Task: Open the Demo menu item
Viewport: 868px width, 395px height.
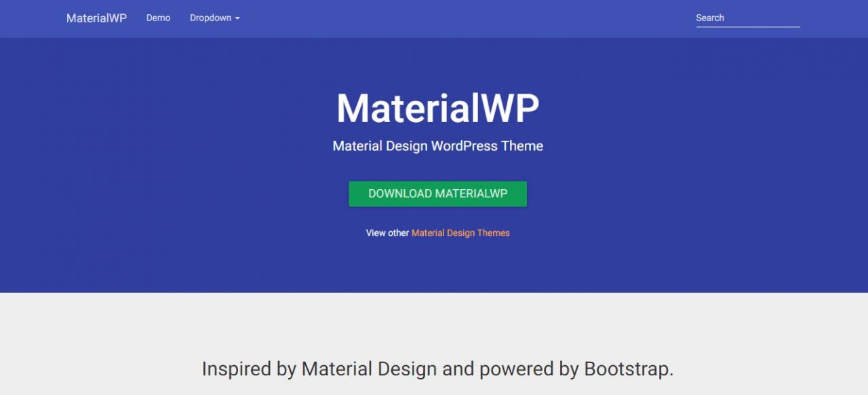Action: click(158, 18)
